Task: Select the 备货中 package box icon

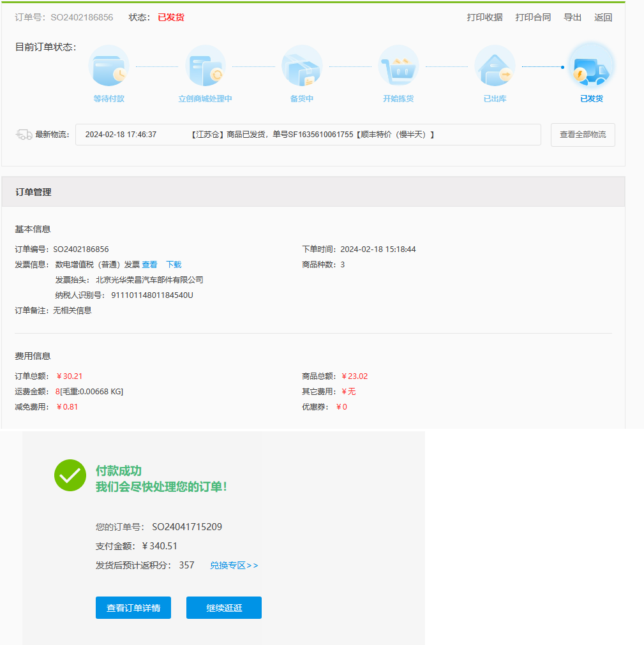Action: [x=302, y=66]
